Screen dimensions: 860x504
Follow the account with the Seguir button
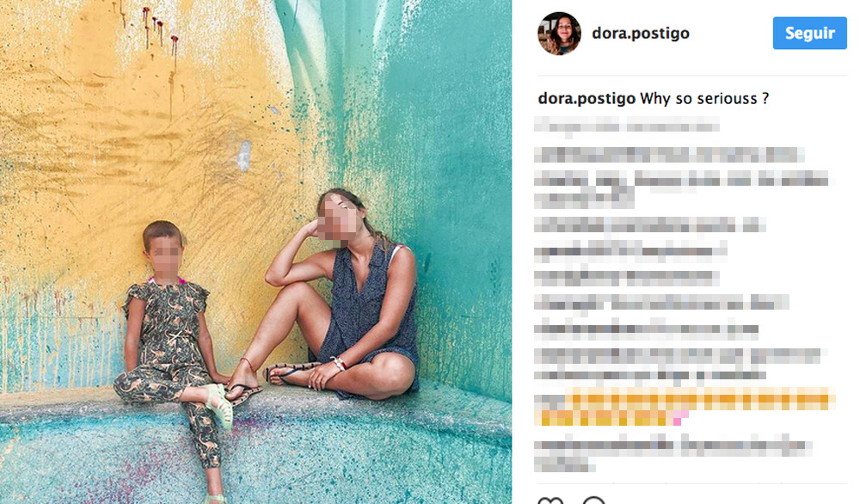809,33
